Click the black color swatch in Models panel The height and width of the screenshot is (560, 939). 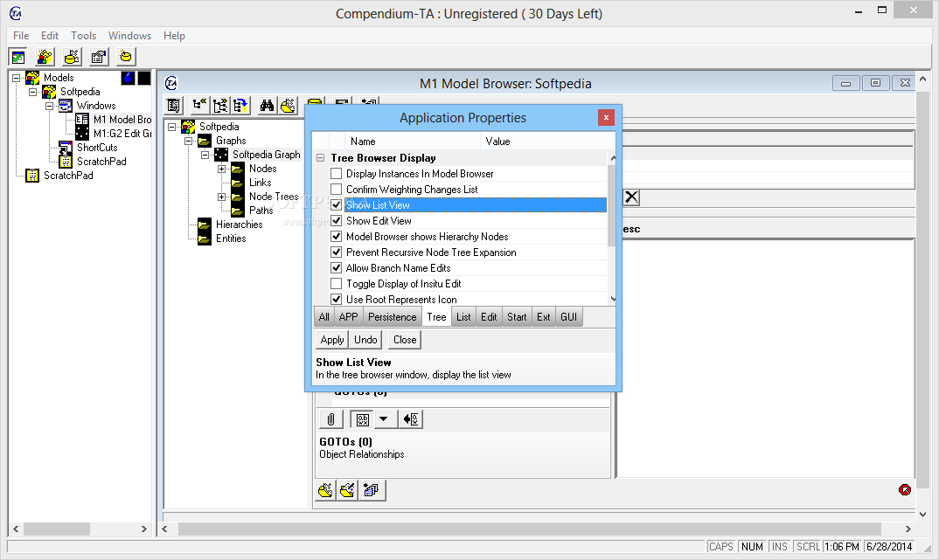(x=144, y=78)
